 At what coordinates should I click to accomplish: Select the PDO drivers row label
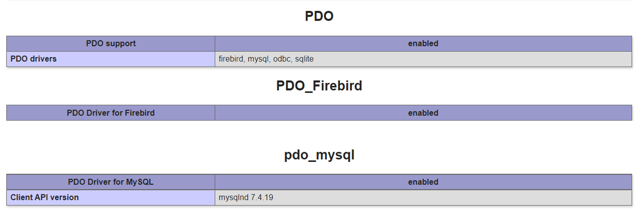click(x=111, y=59)
